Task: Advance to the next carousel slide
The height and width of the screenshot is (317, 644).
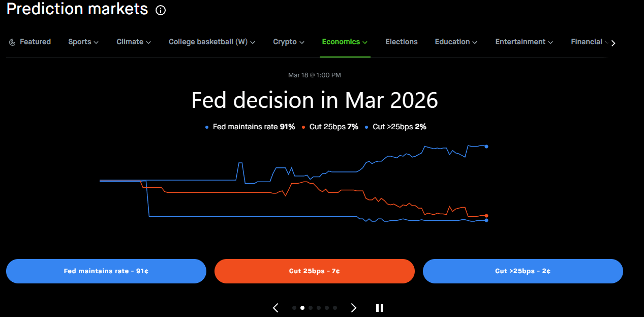Action: tap(354, 307)
